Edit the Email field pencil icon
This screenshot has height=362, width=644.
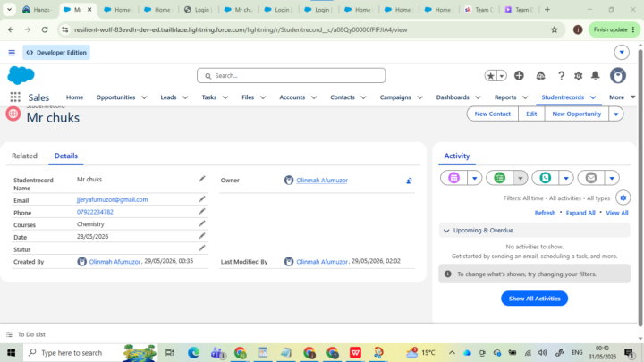(x=202, y=199)
